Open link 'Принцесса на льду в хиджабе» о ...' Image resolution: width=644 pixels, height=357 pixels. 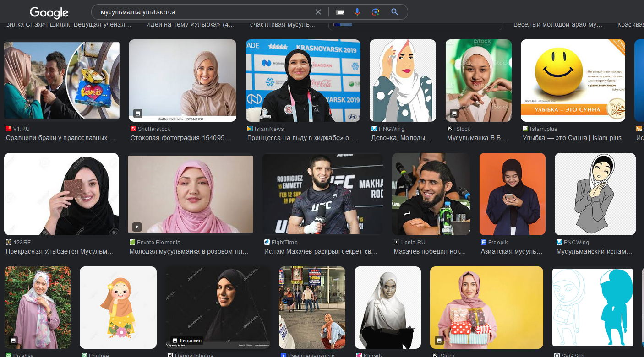(x=302, y=138)
